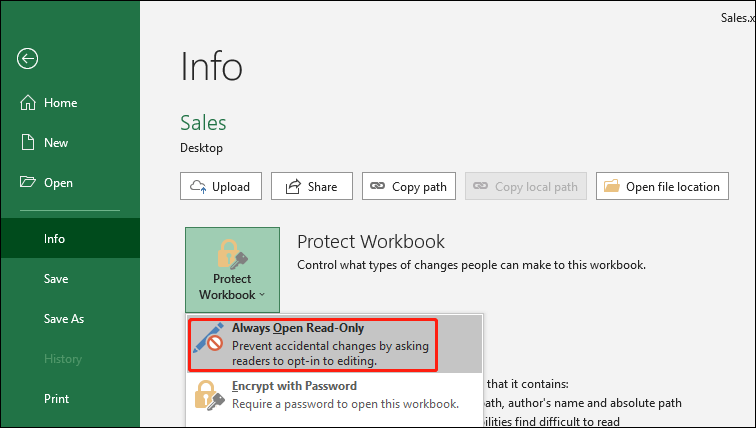
Task: Click the padlock icon for Encrypt with Password
Action: [x=209, y=395]
